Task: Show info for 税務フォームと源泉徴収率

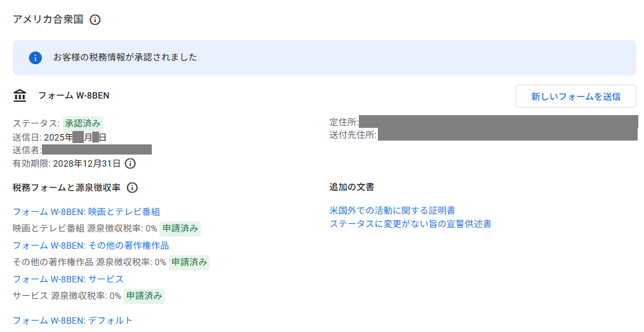Action: click(132, 188)
